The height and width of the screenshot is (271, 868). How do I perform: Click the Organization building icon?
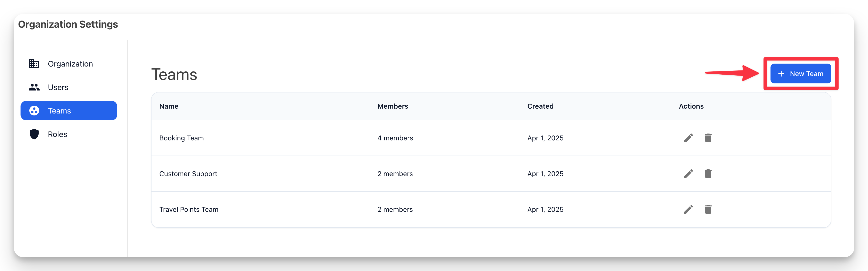34,64
